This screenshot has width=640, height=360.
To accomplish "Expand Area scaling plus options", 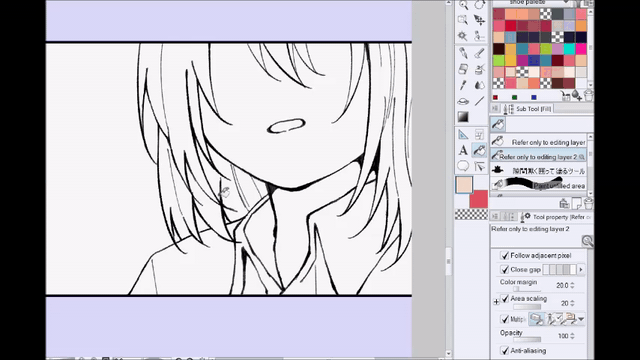I will coord(496,302).
